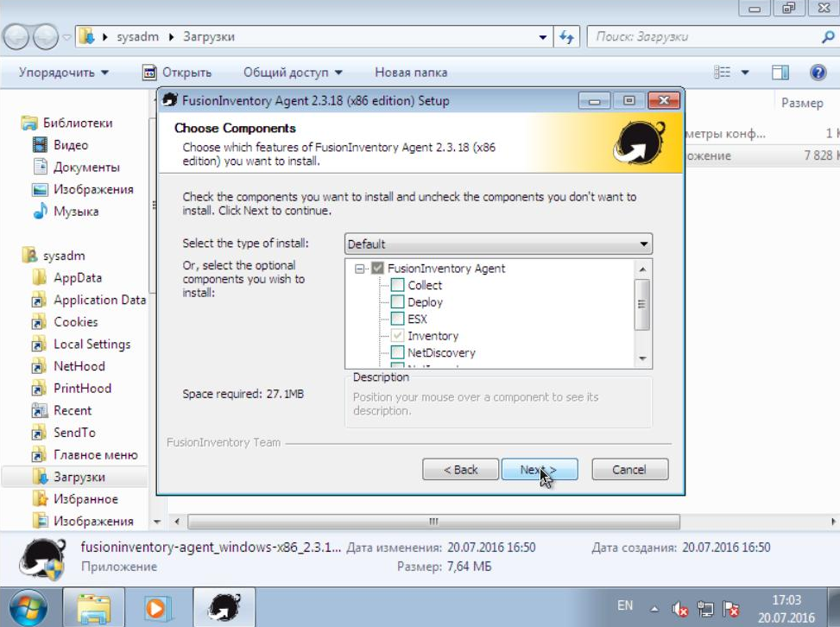840x627 pixels.
Task: Open Local Settings in the sidebar
Action: click(81, 344)
